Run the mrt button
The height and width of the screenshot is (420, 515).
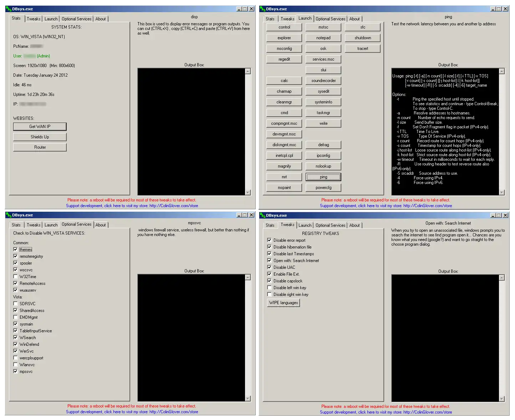coord(284,177)
